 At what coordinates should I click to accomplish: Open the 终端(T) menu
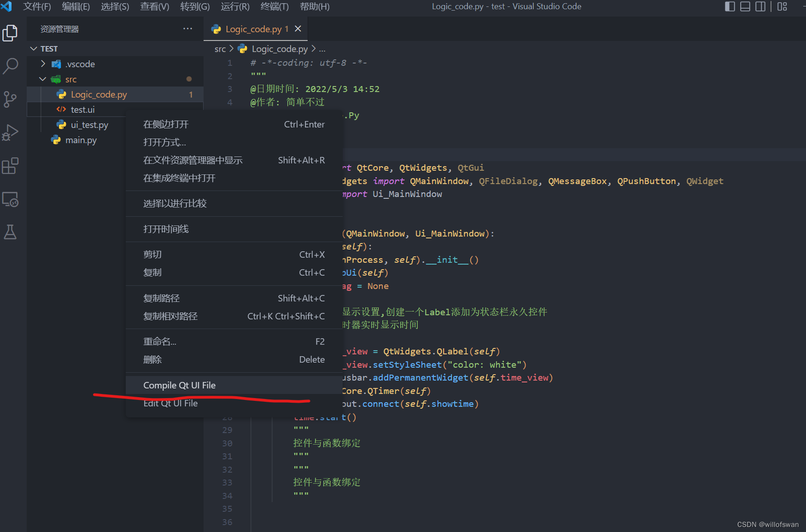tap(275, 6)
